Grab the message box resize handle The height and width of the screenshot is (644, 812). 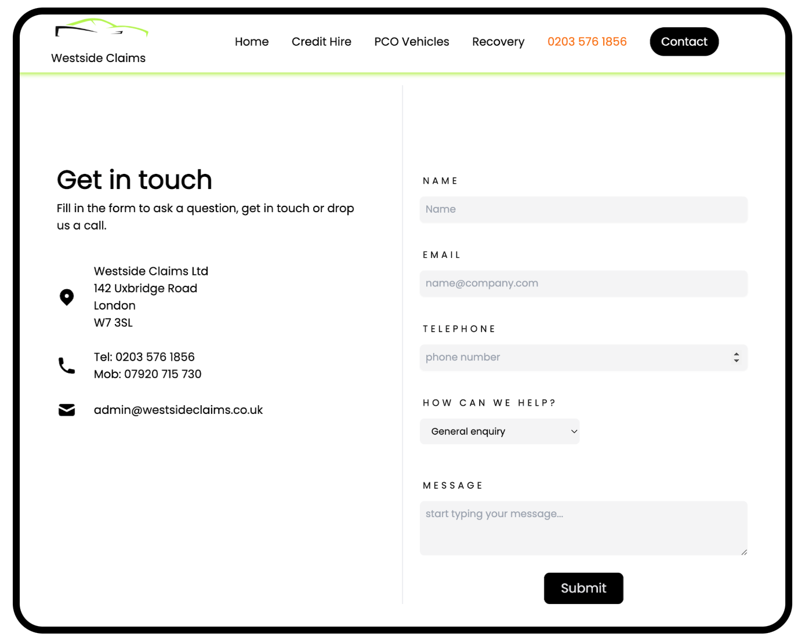pos(744,552)
